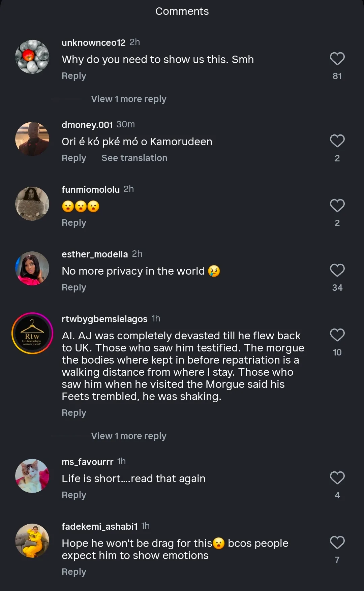Tap heart on ms_favourrr's comment
Image resolution: width=364 pixels, height=591 pixels.
tap(337, 478)
